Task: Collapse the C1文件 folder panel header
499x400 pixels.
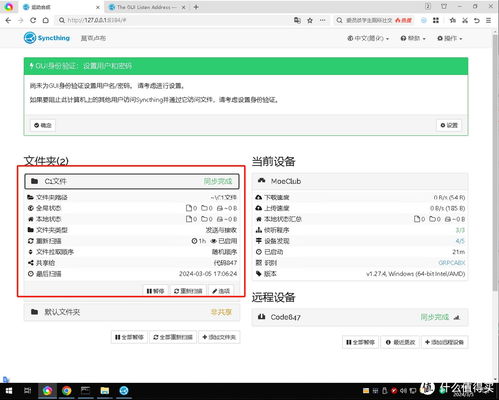Action: [x=132, y=181]
